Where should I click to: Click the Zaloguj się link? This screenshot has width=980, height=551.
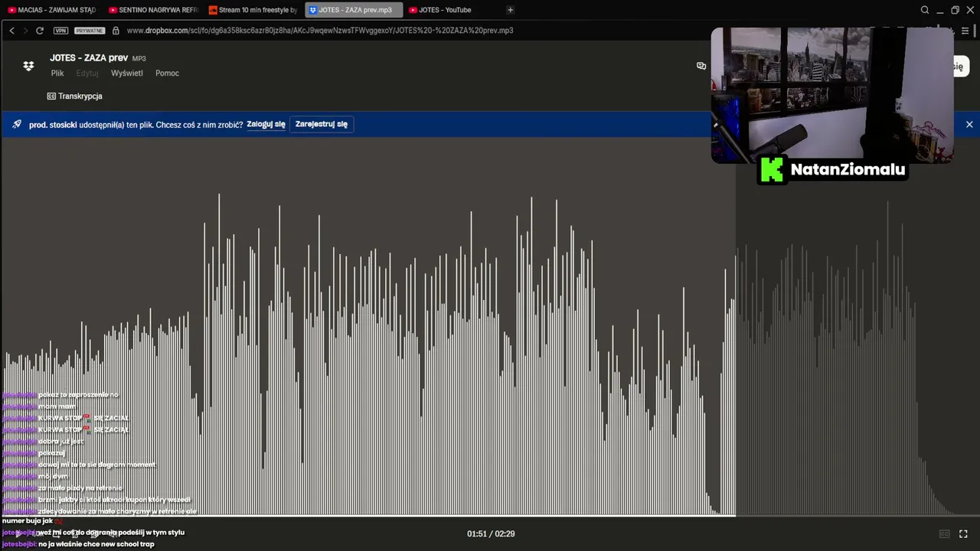click(266, 124)
